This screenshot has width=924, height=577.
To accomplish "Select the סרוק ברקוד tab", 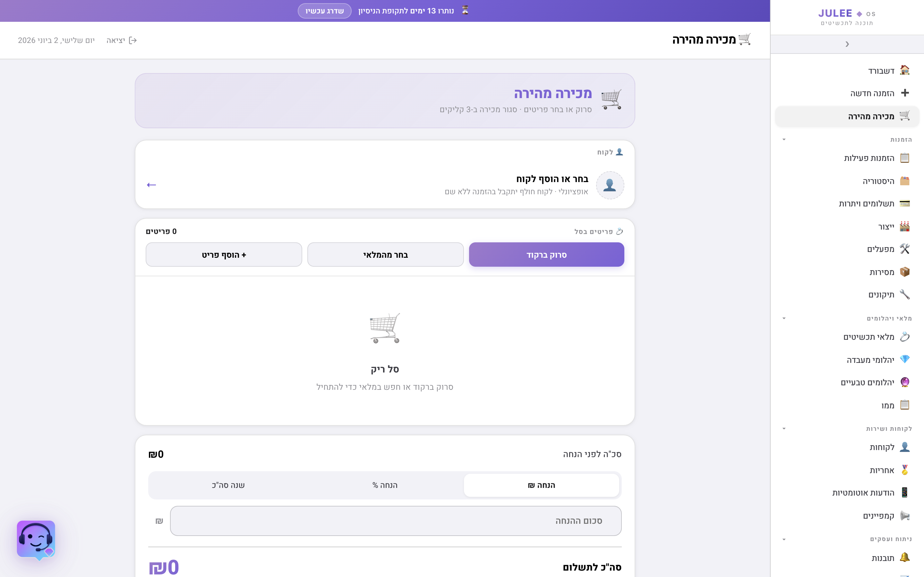I will pos(546,255).
